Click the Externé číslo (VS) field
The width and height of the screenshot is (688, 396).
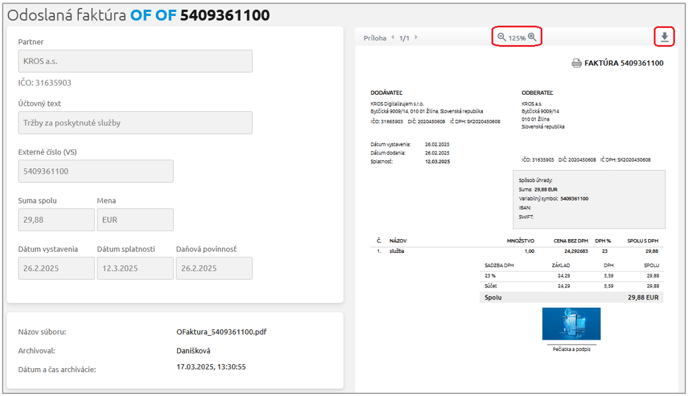[96, 171]
